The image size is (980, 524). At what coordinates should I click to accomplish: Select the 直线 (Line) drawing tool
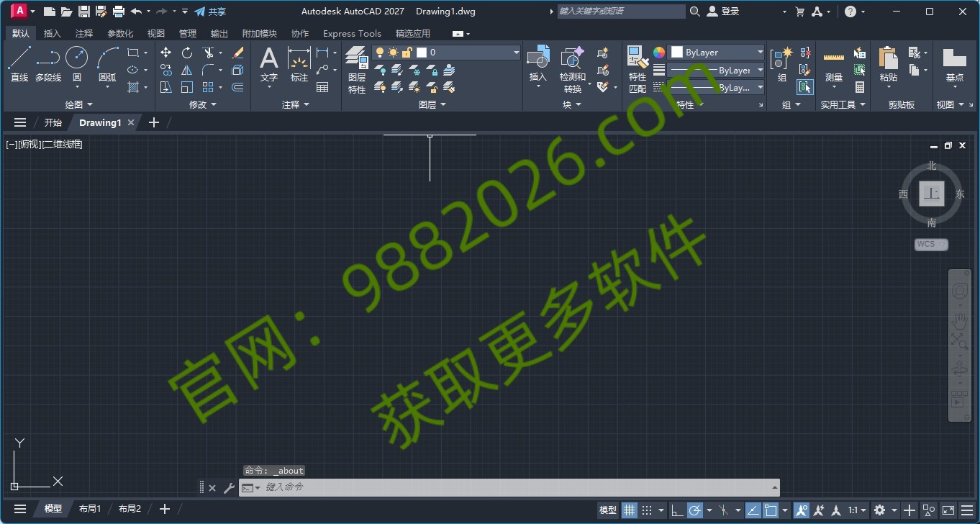[x=19, y=58]
